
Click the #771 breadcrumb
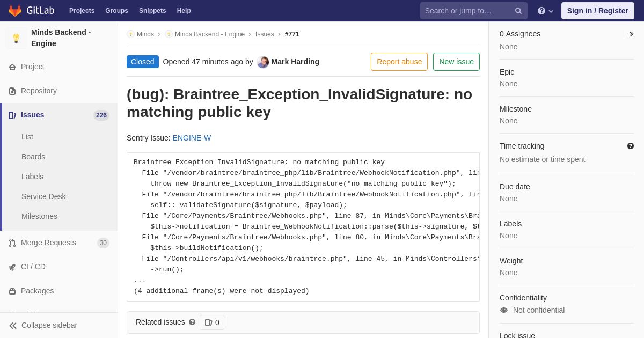coord(292,34)
